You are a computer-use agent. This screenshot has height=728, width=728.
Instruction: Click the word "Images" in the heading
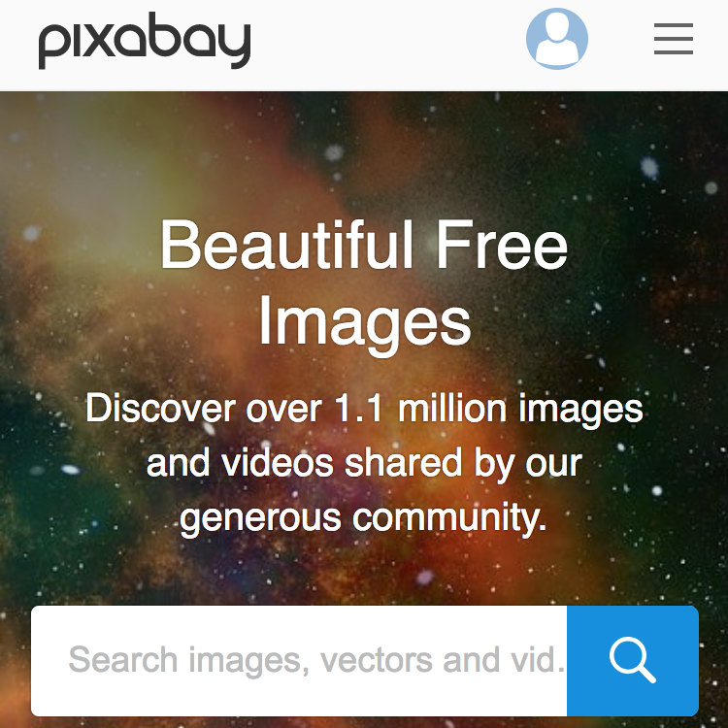(365, 321)
